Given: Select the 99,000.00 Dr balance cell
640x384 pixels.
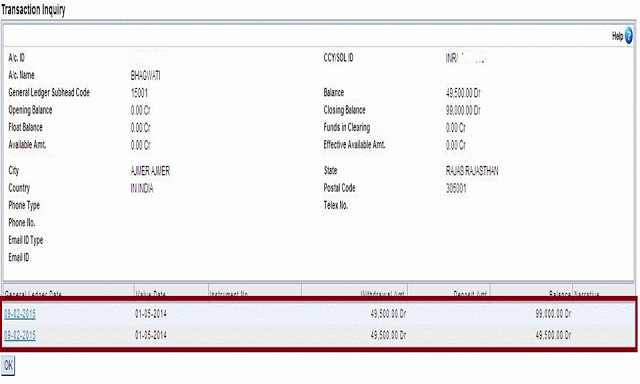Looking at the screenshot, I should coord(553,314).
